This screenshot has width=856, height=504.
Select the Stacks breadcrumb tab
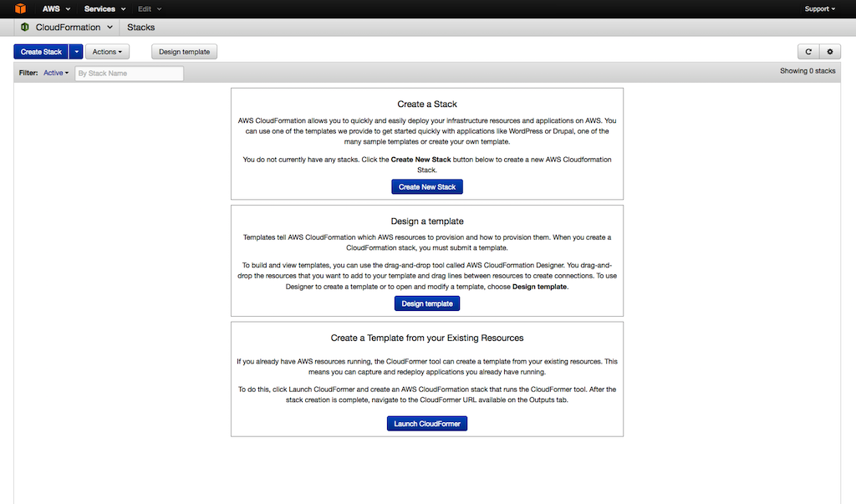click(x=140, y=28)
